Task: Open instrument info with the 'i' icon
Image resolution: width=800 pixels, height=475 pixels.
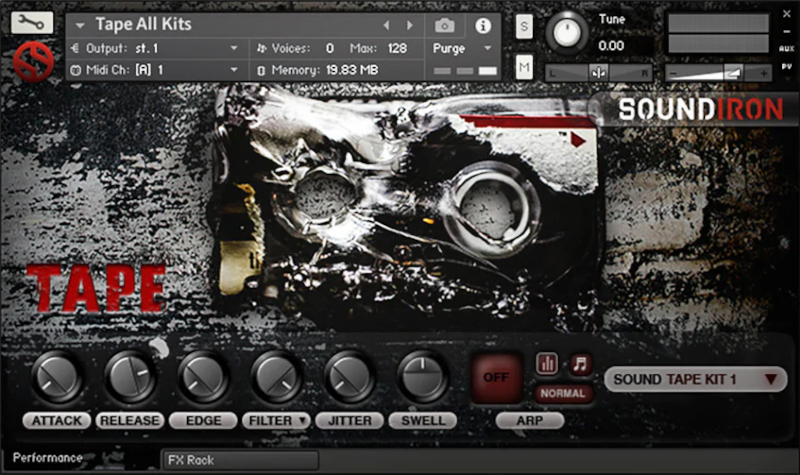Action: pyautogui.click(x=483, y=25)
